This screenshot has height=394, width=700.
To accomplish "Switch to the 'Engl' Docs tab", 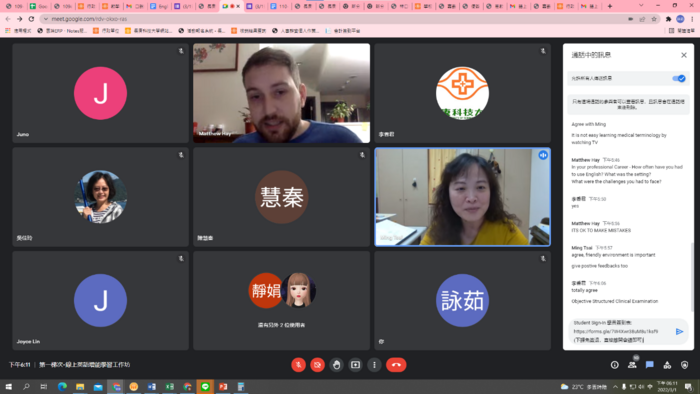I will [x=159, y=6].
